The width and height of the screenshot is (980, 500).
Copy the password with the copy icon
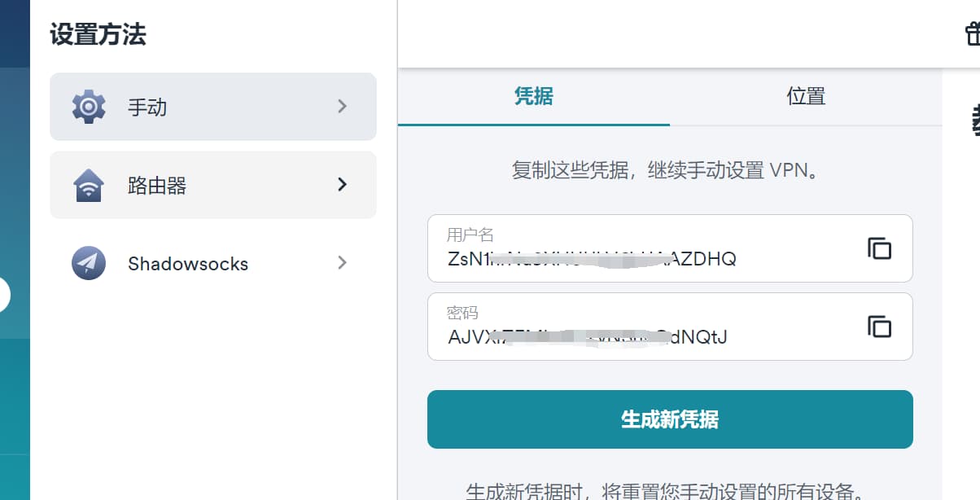[879, 327]
